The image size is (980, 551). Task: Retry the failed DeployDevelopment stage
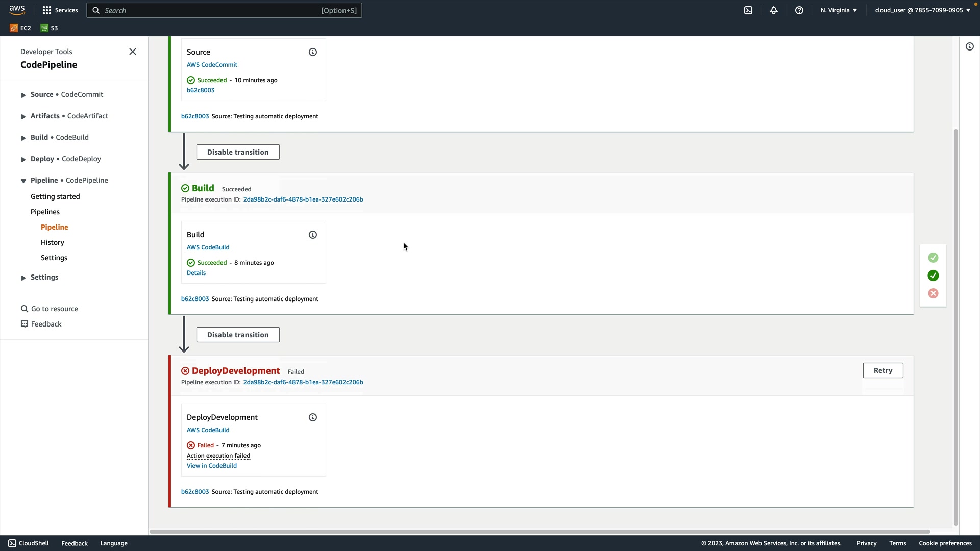point(883,370)
